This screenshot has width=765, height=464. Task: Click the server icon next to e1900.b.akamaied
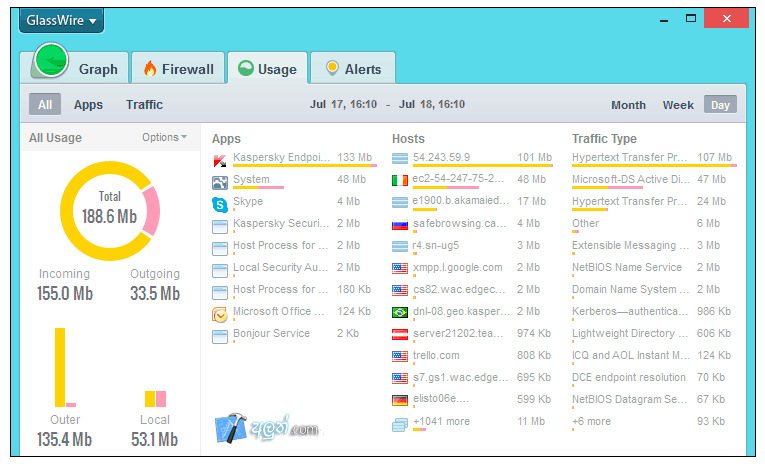tap(400, 202)
